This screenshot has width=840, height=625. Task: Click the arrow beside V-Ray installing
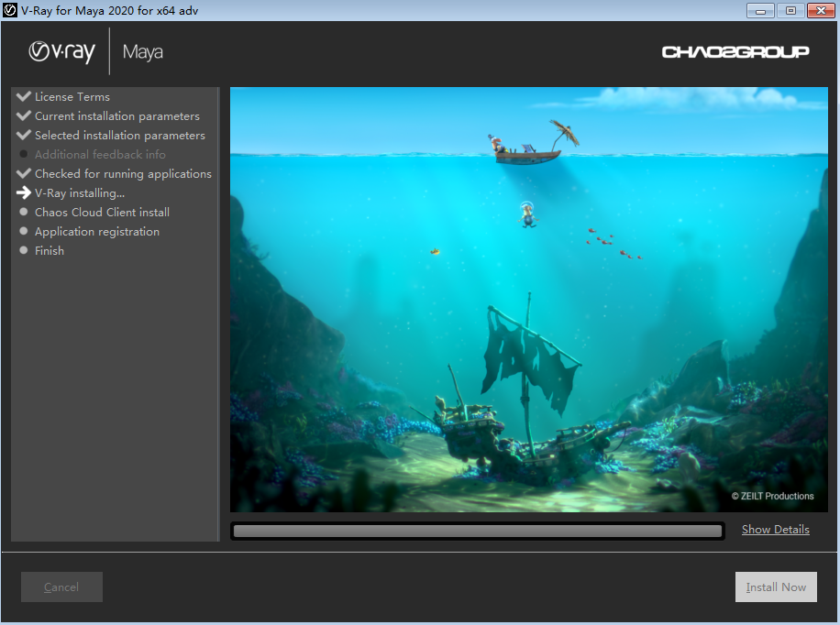click(x=24, y=192)
